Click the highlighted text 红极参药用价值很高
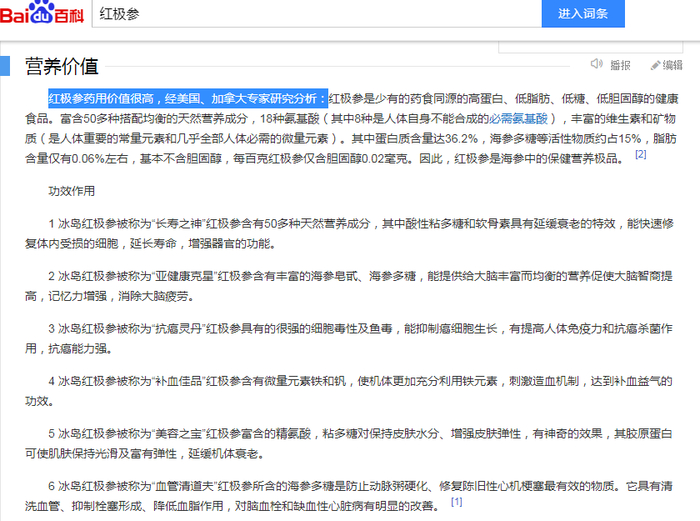The image size is (700, 521). coord(101,98)
